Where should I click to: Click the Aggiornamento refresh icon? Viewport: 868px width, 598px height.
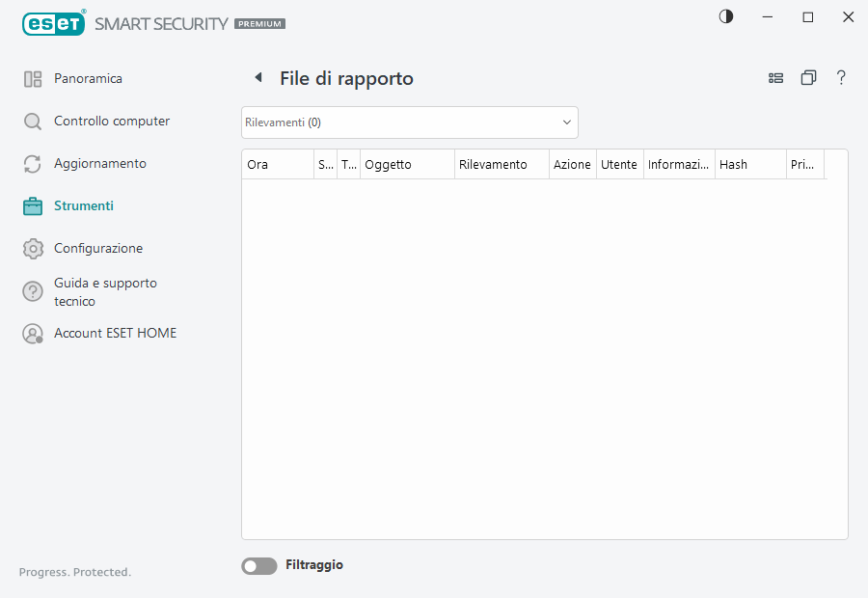tap(33, 164)
